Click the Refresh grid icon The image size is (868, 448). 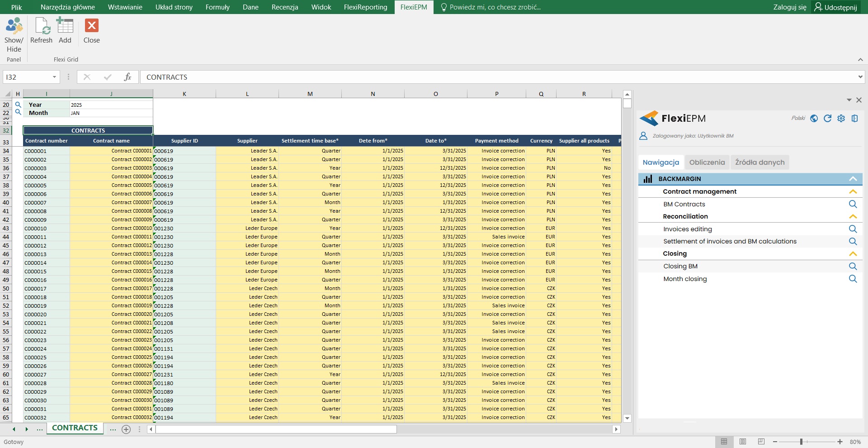point(42,27)
